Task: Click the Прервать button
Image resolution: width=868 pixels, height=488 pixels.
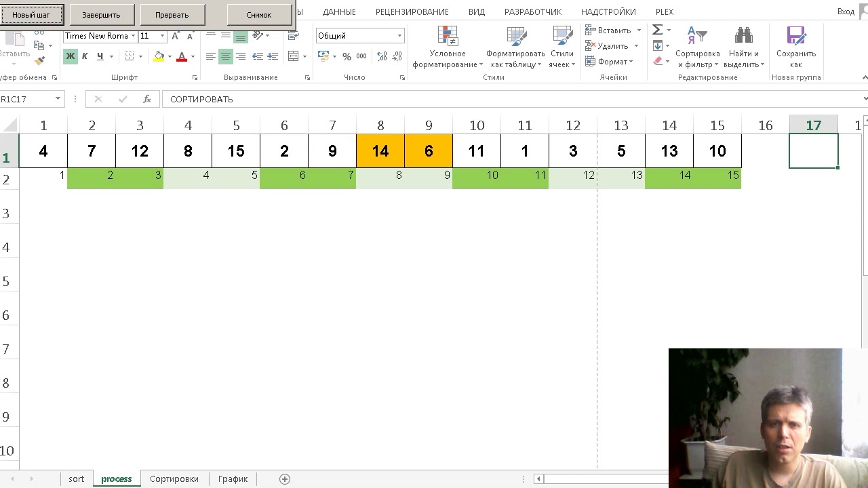Action: point(172,14)
